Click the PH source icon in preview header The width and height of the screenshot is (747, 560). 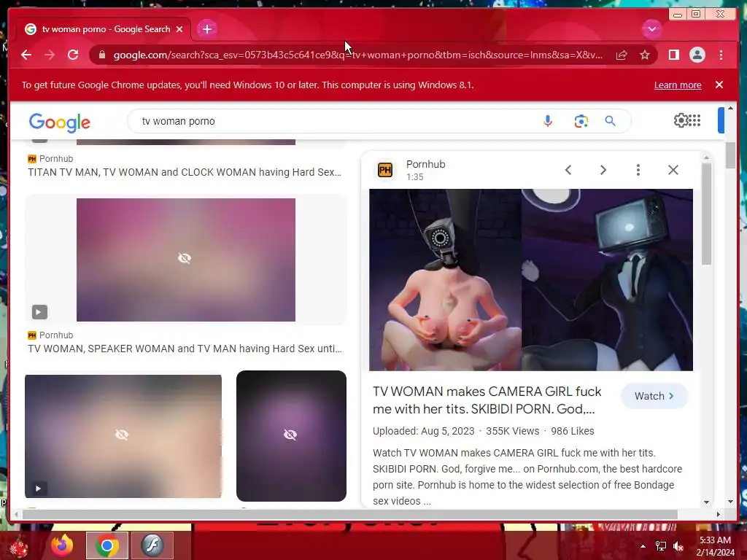tap(385, 169)
